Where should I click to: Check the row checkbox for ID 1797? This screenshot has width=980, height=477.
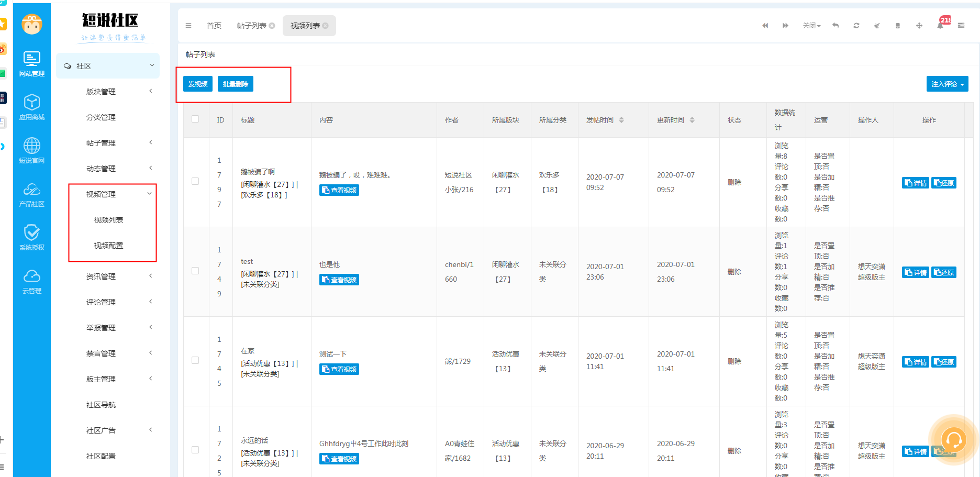click(195, 181)
